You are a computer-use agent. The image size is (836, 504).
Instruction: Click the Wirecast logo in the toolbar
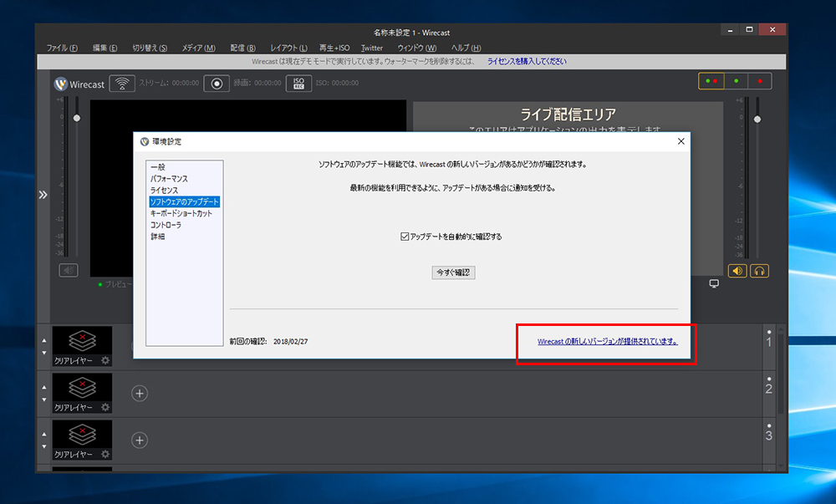tap(79, 84)
